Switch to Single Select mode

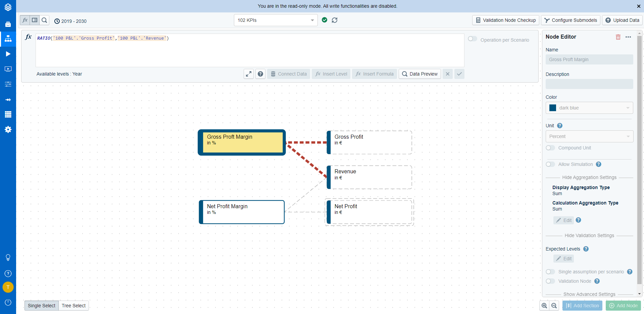pos(42,306)
